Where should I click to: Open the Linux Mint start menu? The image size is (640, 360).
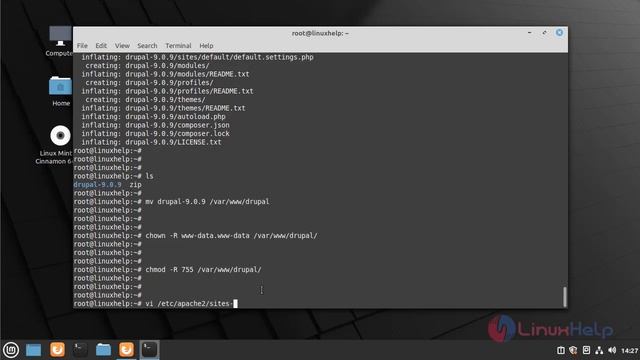[x=11, y=350]
